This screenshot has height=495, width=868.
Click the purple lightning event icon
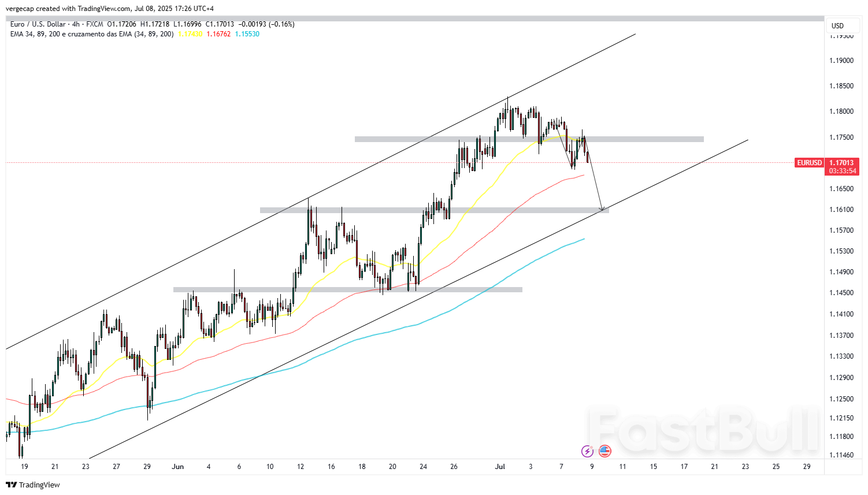pyautogui.click(x=587, y=451)
